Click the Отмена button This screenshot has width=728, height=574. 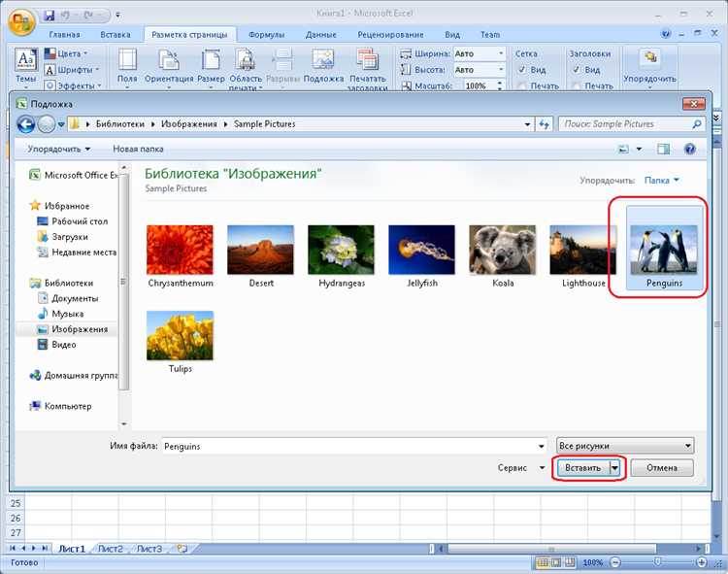pyautogui.click(x=662, y=468)
